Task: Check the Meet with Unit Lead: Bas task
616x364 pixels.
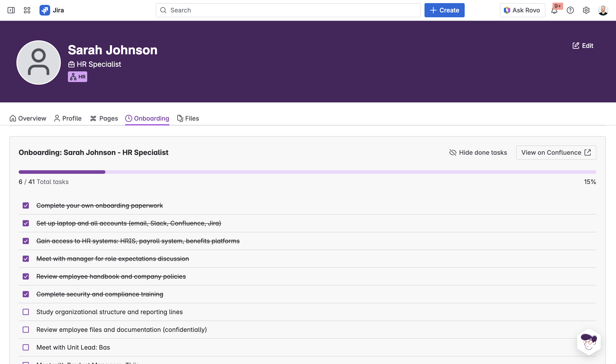Action: click(26, 347)
